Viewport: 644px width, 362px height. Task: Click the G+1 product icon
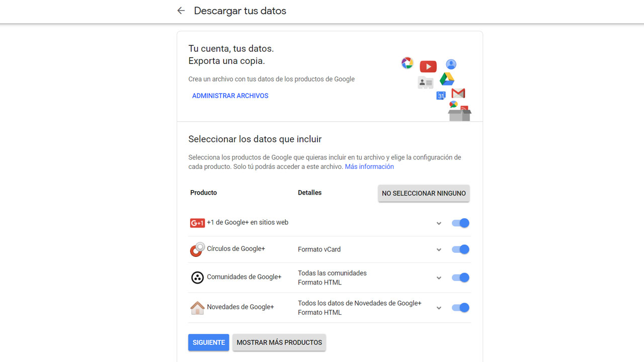tap(197, 223)
